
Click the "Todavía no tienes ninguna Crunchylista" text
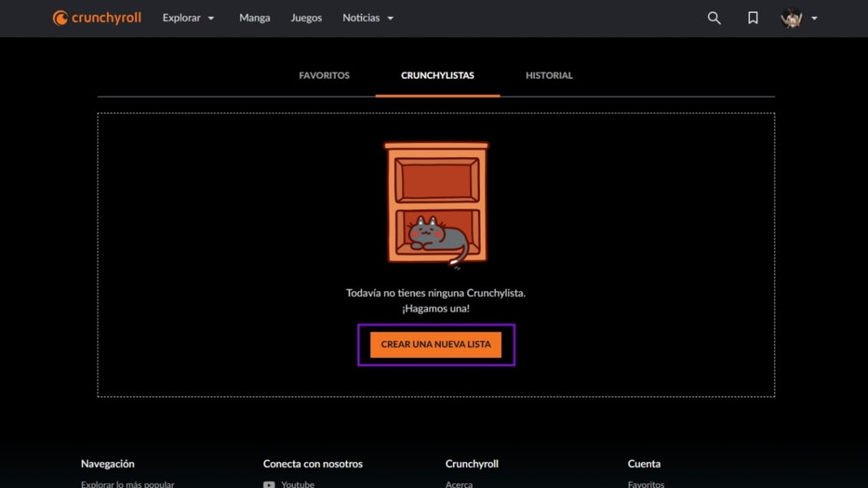click(x=436, y=294)
